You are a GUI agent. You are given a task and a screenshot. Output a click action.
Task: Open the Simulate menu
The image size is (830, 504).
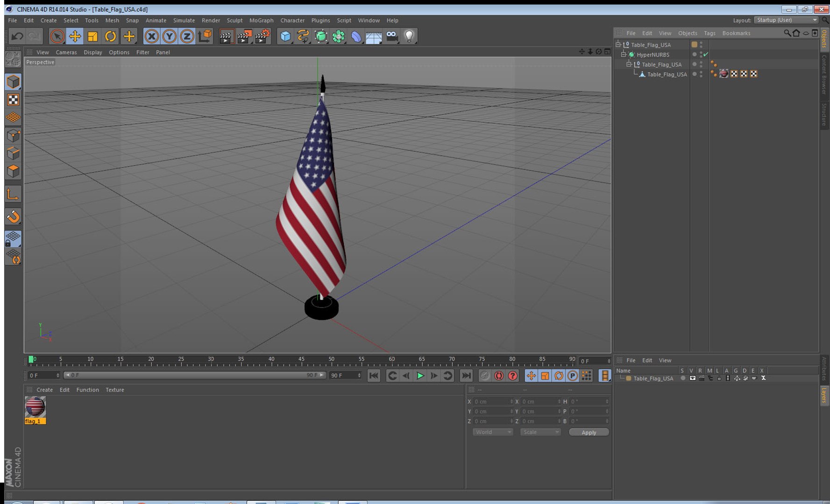coord(184,21)
